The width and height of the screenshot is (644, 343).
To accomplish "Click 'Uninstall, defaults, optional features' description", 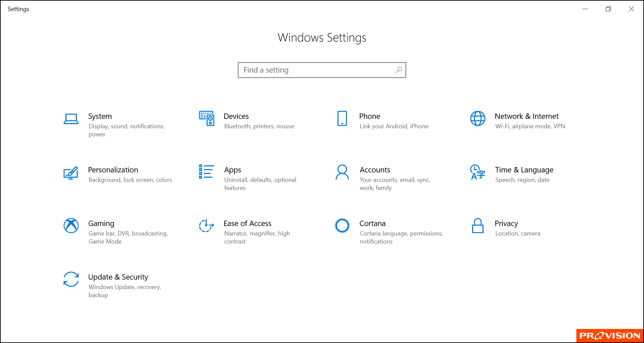I will pos(260,184).
